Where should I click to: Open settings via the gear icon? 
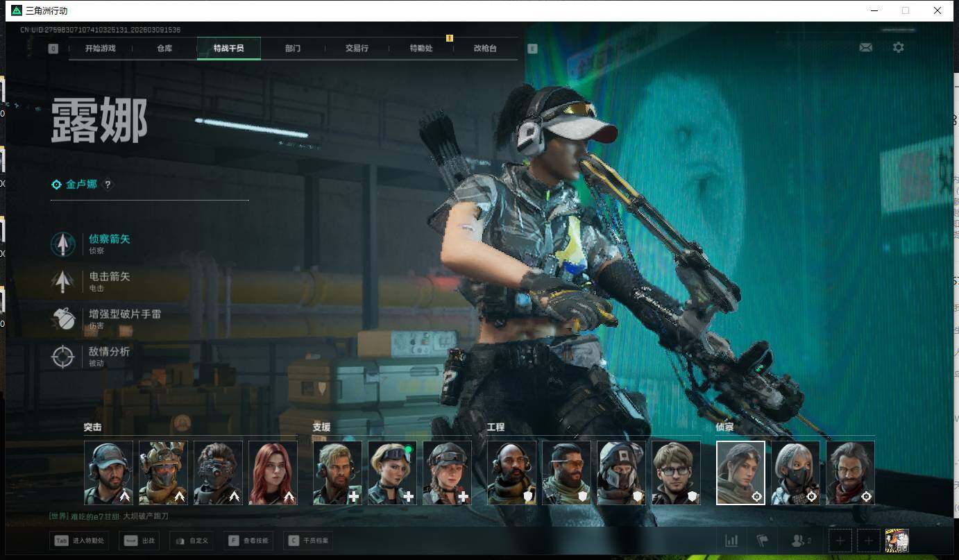(898, 47)
